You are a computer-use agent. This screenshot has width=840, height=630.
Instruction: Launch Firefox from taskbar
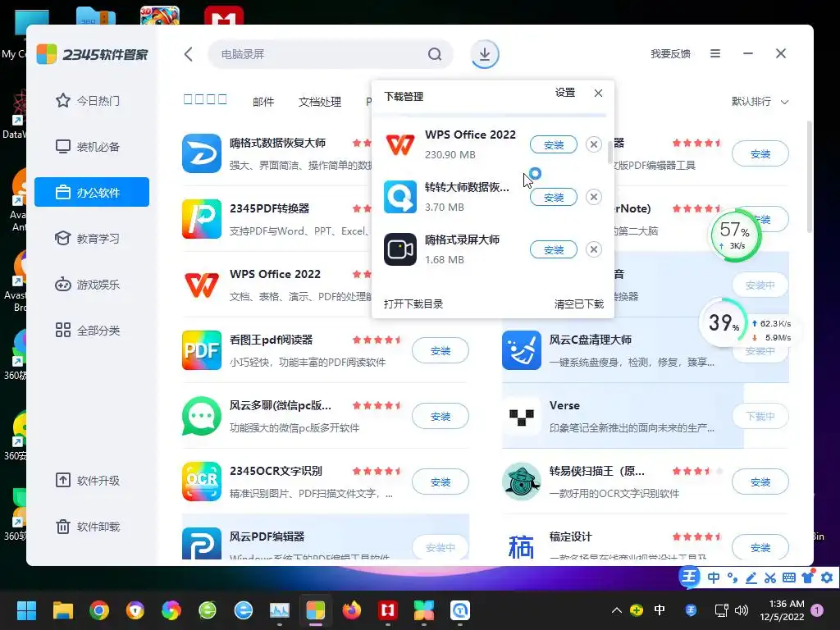(351, 610)
